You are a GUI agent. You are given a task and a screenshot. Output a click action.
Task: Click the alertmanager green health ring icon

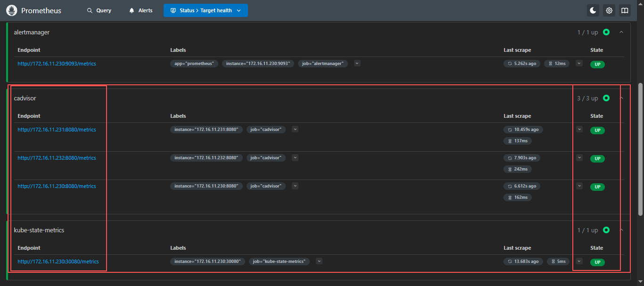tap(606, 32)
